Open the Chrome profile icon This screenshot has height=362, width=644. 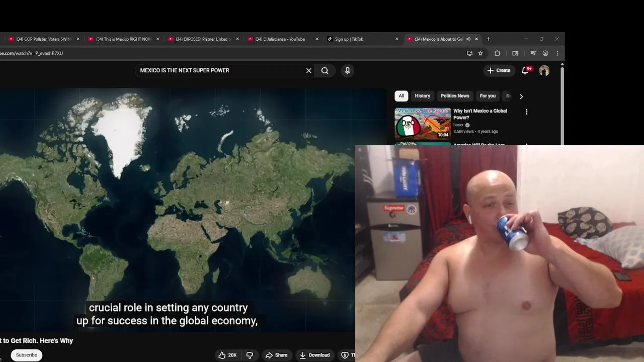(545, 53)
